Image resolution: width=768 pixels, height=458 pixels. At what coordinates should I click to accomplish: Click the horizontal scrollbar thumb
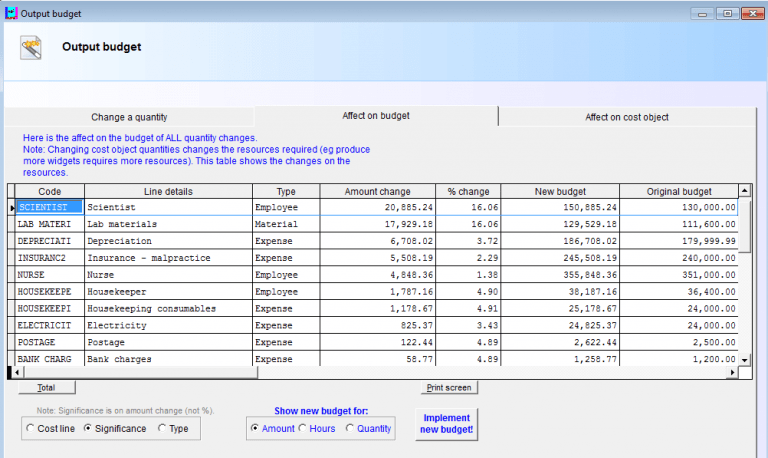click(x=140, y=372)
